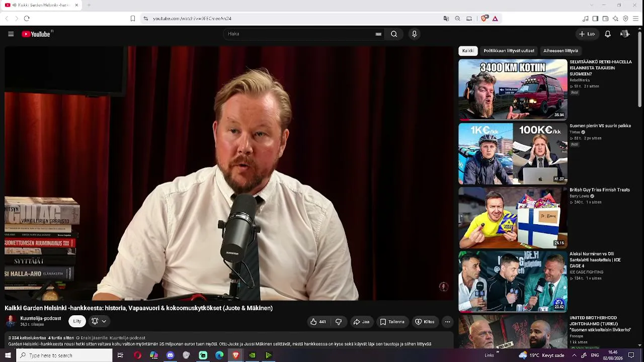Click the Jaa share button
The image size is (644, 362).
point(361,322)
